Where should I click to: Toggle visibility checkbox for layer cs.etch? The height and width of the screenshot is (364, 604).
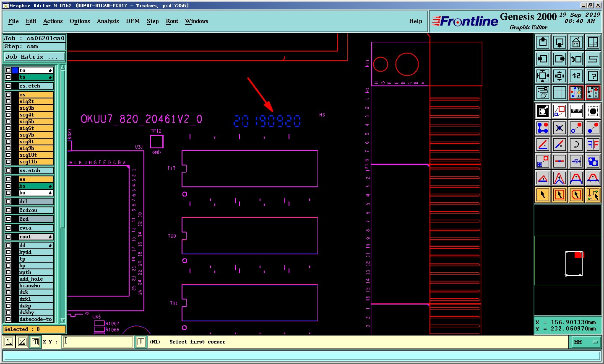coord(8,86)
